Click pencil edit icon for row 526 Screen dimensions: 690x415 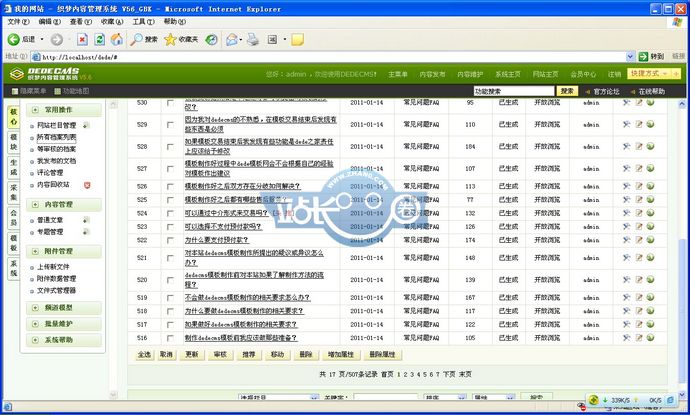[x=639, y=186]
